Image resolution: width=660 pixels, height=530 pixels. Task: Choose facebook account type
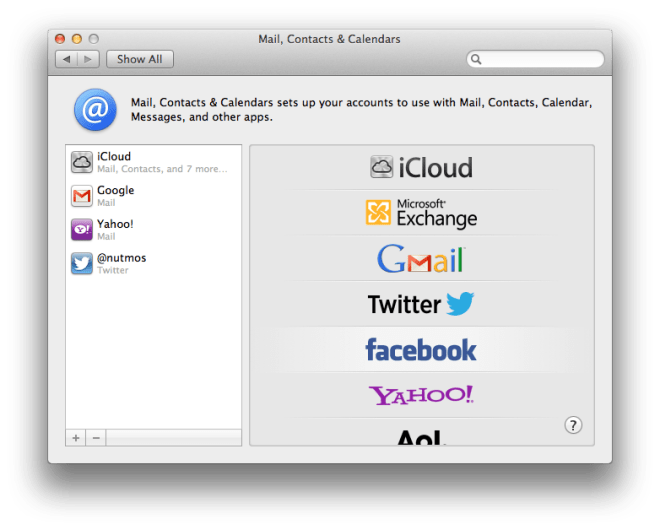[421, 350]
